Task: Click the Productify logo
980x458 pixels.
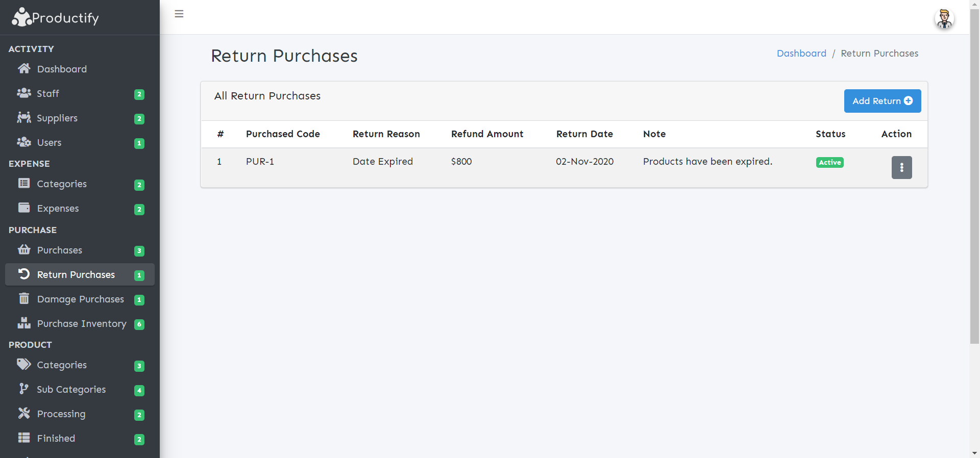Action: click(55, 17)
